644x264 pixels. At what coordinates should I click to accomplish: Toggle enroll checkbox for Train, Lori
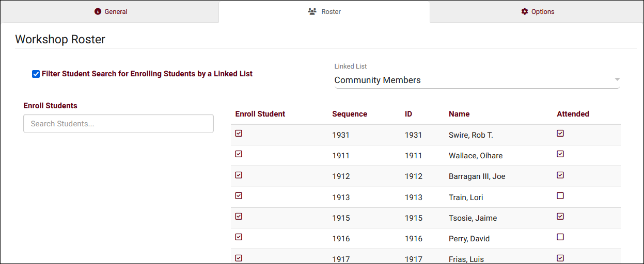click(239, 196)
